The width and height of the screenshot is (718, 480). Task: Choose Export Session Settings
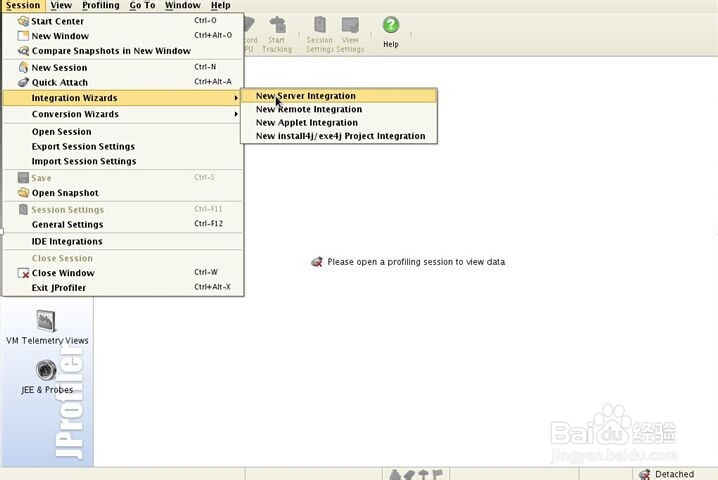124,147
